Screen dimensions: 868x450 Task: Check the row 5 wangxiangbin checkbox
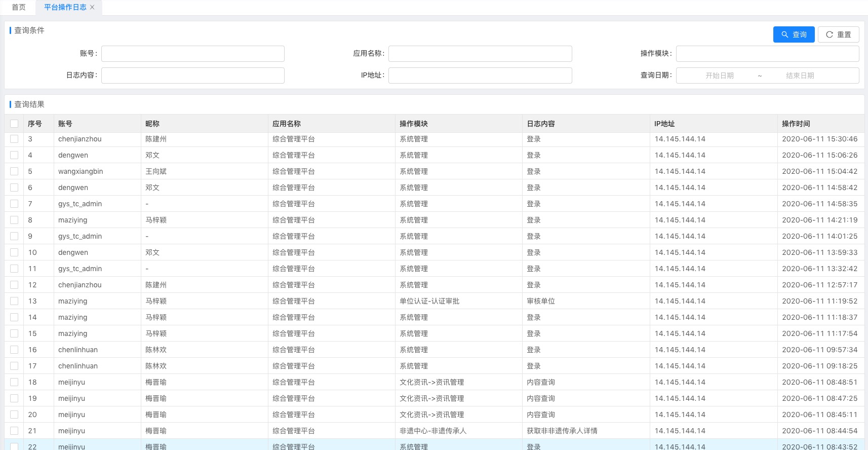[x=14, y=171]
